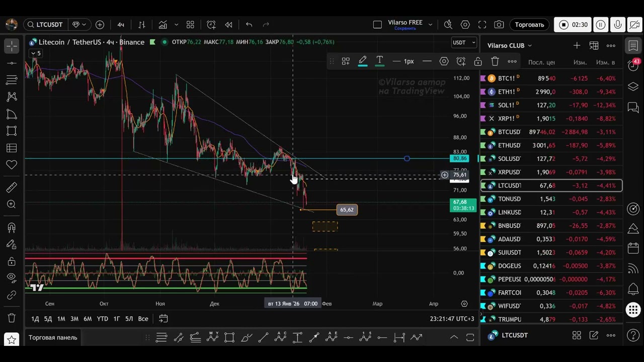Pause the screen recording

coord(601,25)
